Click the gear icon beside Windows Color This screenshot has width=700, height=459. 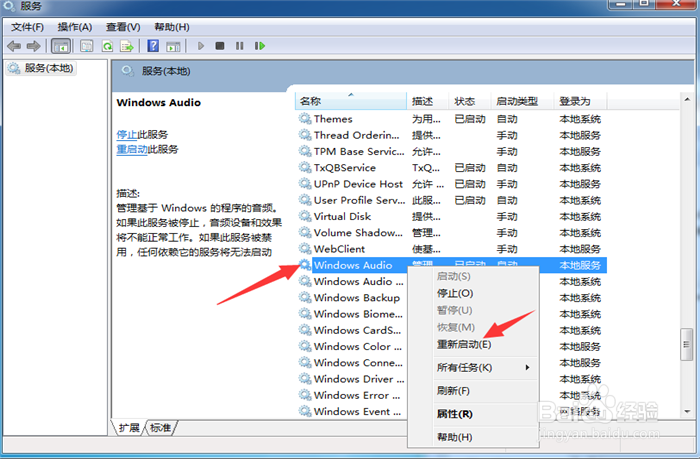(305, 346)
